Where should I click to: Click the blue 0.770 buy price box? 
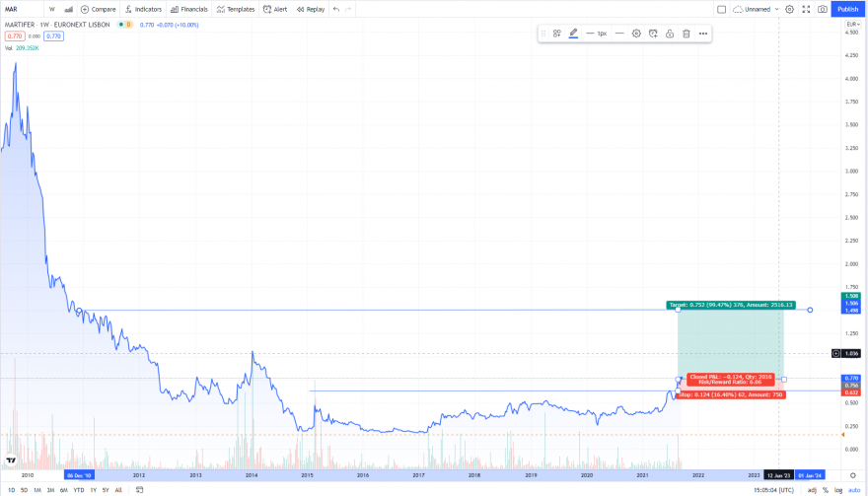coord(53,35)
